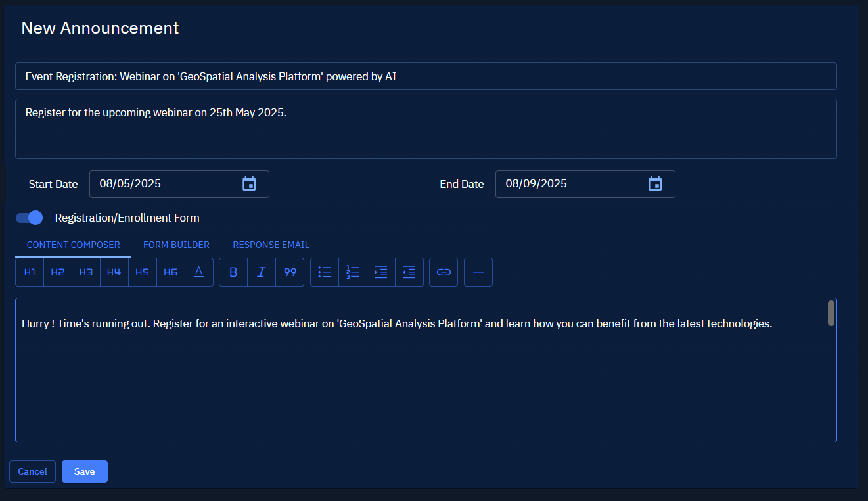Viewport: 868px width, 501px height.
Task: Apply Heading 3 formatting
Action: 85,272
